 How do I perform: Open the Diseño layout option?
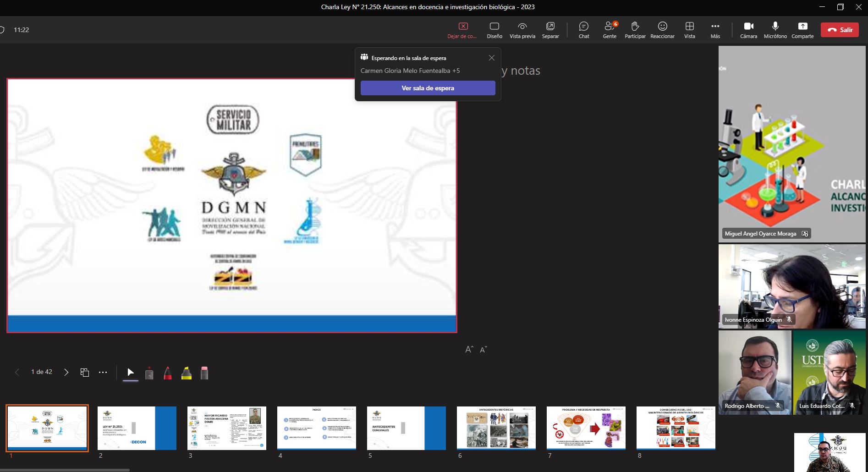(494, 30)
